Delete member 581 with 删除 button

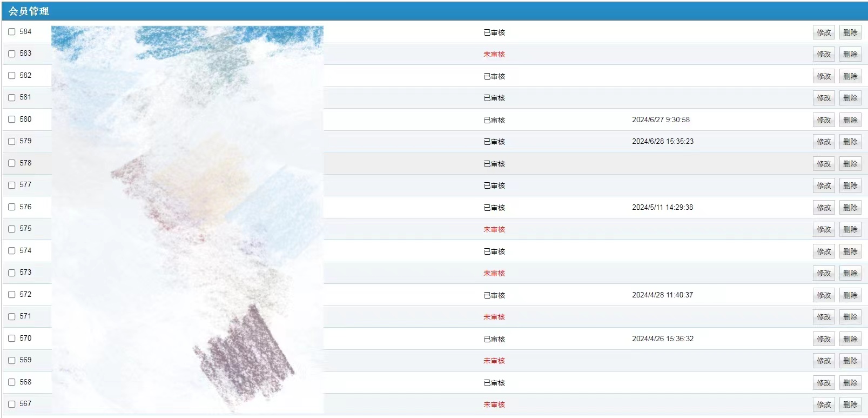click(850, 98)
